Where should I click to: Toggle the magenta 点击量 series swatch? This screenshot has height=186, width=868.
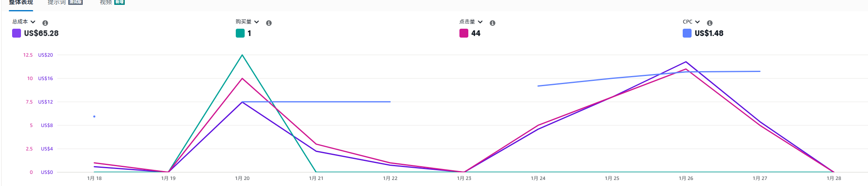pyautogui.click(x=464, y=33)
